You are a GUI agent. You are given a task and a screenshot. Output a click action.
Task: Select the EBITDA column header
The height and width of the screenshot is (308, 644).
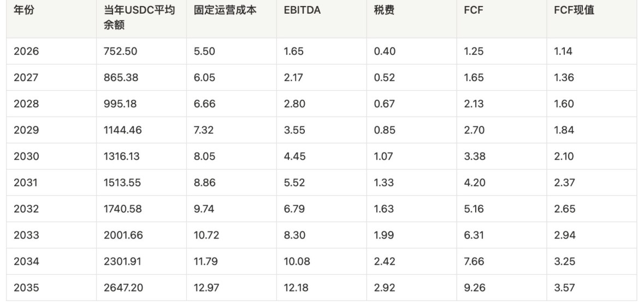302,10
